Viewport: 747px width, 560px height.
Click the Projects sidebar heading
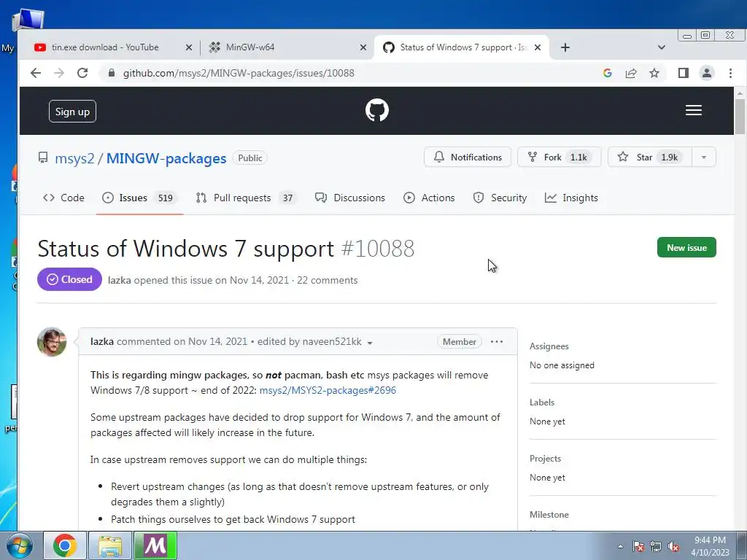(545, 459)
